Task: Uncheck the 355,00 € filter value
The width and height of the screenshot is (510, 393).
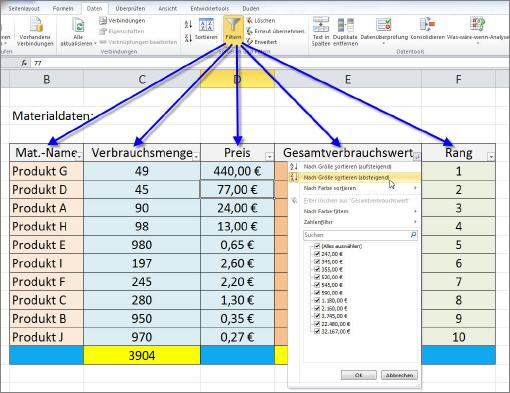Action: click(317, 269)
